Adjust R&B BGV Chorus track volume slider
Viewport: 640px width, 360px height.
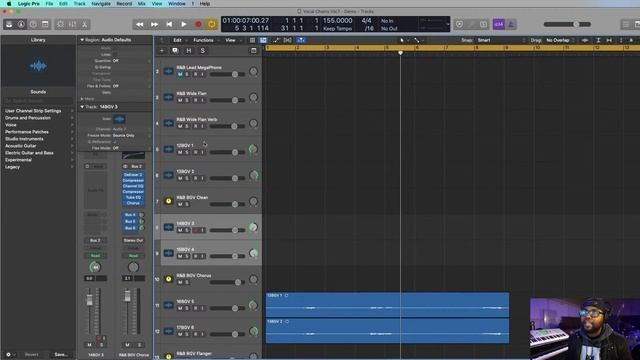[227, 282]
